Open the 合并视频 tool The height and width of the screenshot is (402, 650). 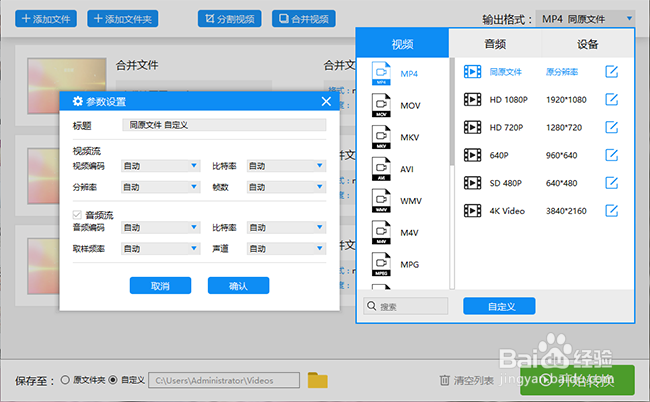304,19
